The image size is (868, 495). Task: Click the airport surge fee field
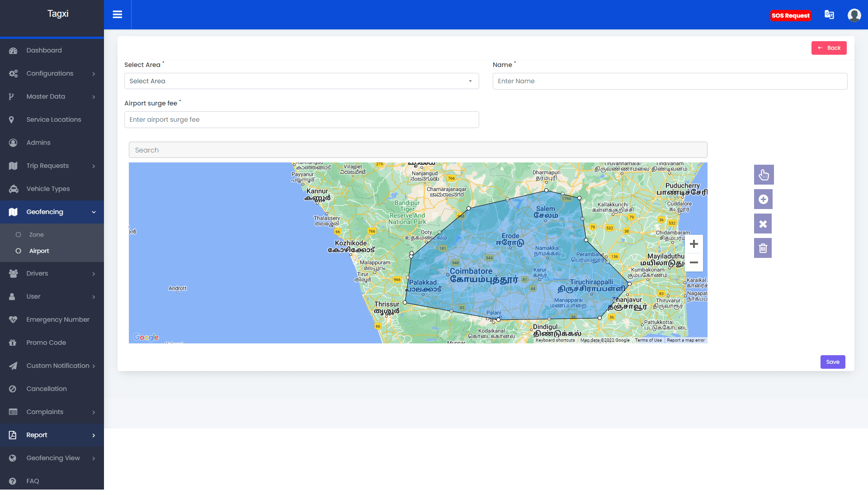tap(302, 120)
